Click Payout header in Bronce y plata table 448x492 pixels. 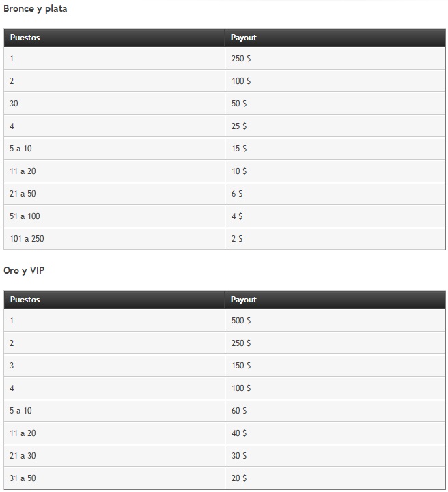tap(244, 38)
